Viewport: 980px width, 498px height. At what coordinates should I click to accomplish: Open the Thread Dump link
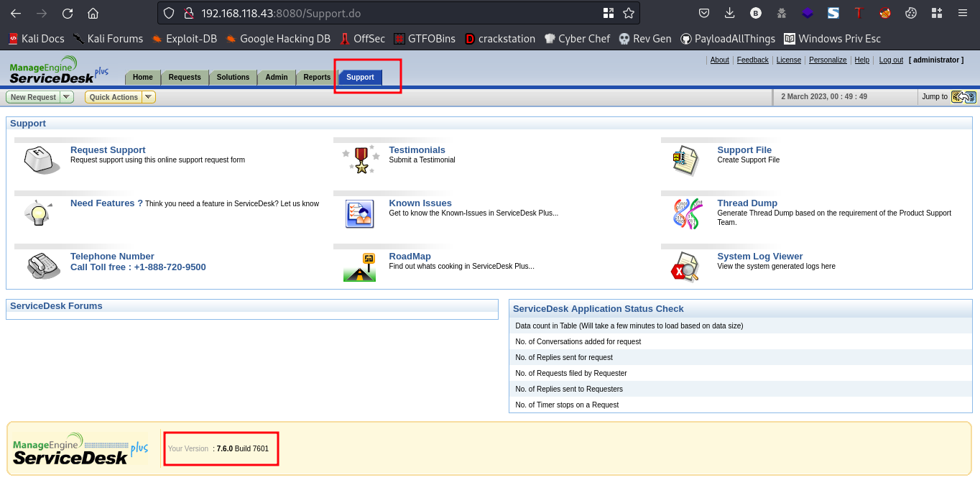(x=747, y=203)
